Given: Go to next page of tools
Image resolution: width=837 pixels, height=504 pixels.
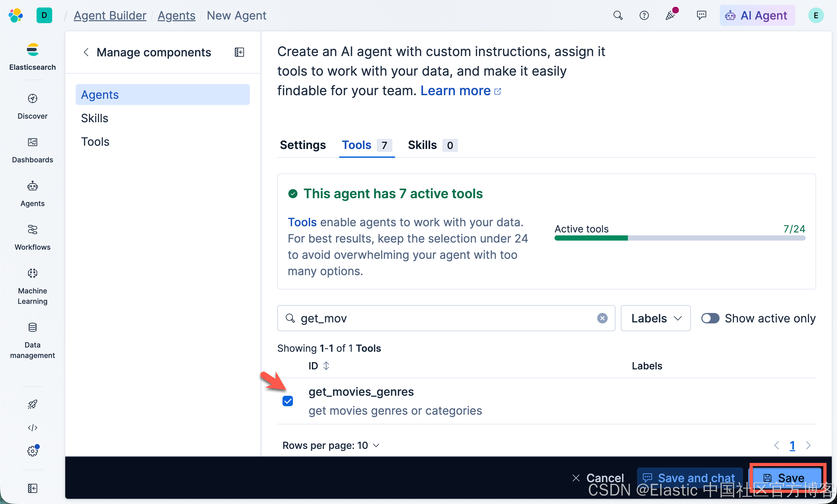Looking at the screenshot, I should click(x=808, y=445).
